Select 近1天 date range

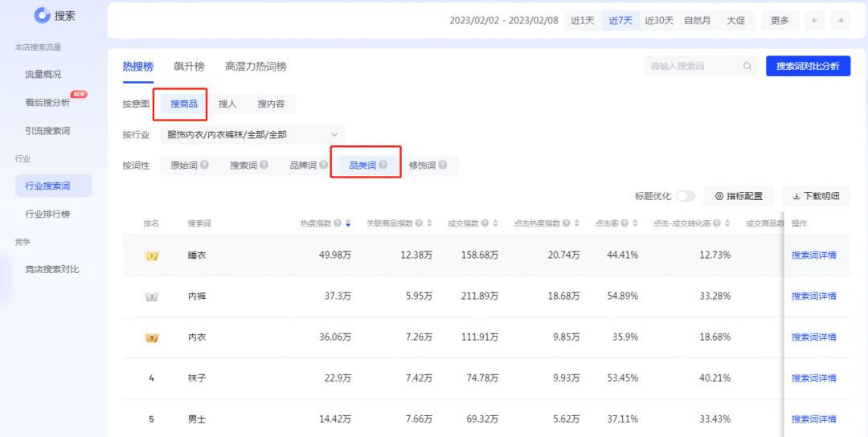pyautogui.click(x=583, y=20)
